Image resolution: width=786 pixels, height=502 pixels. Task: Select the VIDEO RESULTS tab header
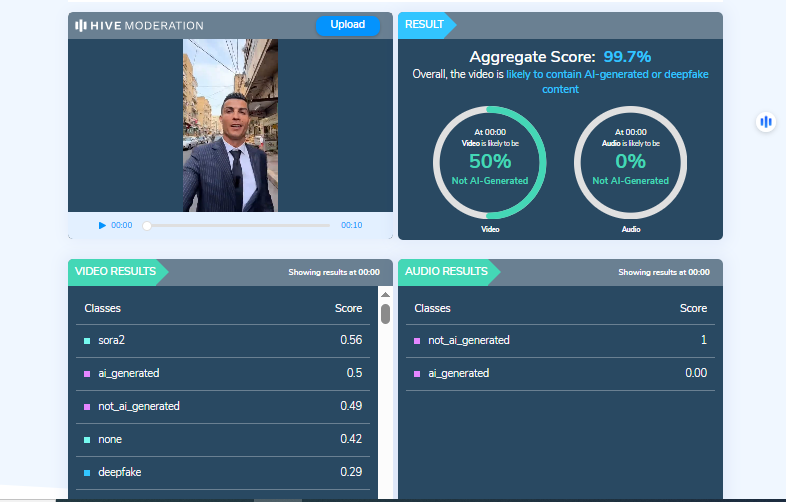116,271
